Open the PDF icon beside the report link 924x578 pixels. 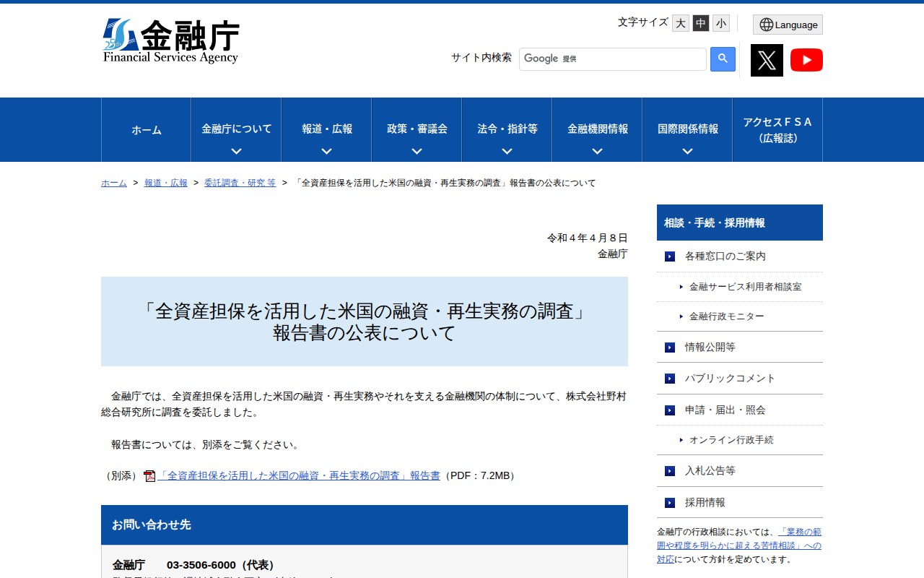click(x=149, y=475)
